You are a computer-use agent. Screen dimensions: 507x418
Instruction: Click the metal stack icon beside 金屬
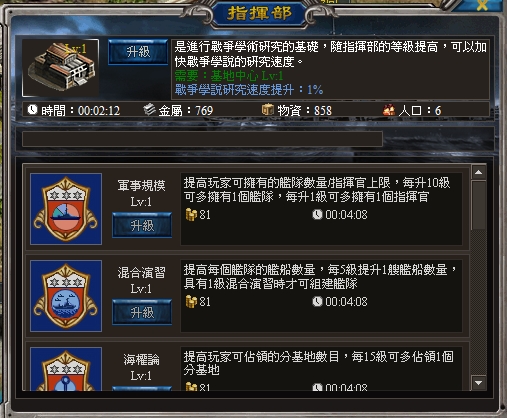tap(149, 109)
